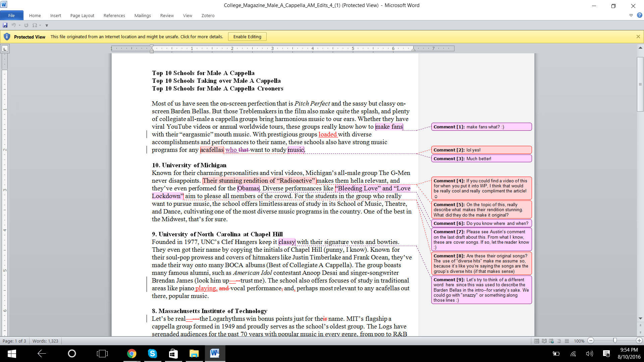The image size is (644, 362).
Task: Open the Page Layout ribbon tab
Action: click(82, 15)
